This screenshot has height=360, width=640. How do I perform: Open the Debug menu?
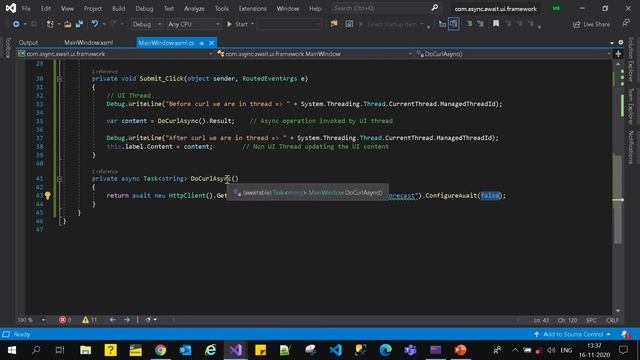pos(144,8)
